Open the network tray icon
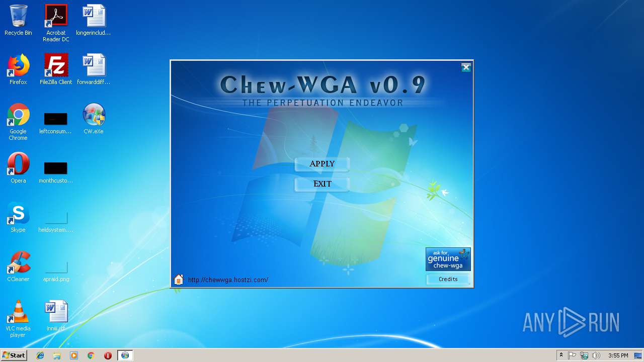Screen dimensions: 644x362 click(584, 355)
